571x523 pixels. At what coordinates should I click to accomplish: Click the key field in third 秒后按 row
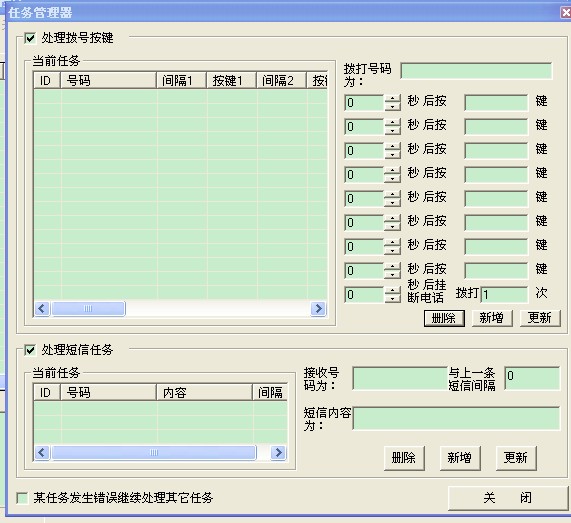(496, 151)
